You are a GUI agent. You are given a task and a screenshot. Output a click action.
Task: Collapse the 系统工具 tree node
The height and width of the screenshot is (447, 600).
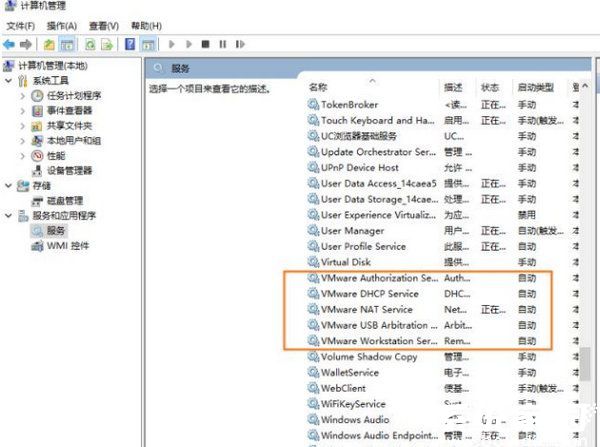(x=8, y=81)
